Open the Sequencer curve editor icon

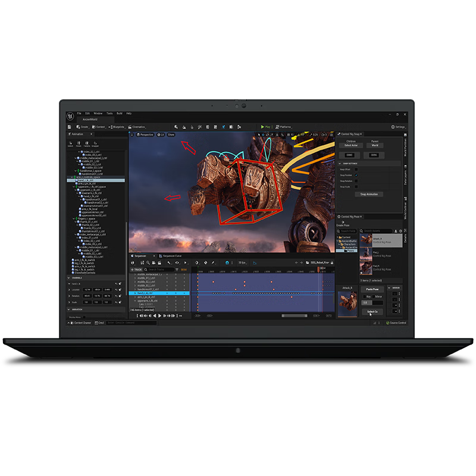click(x=255, y=263)
